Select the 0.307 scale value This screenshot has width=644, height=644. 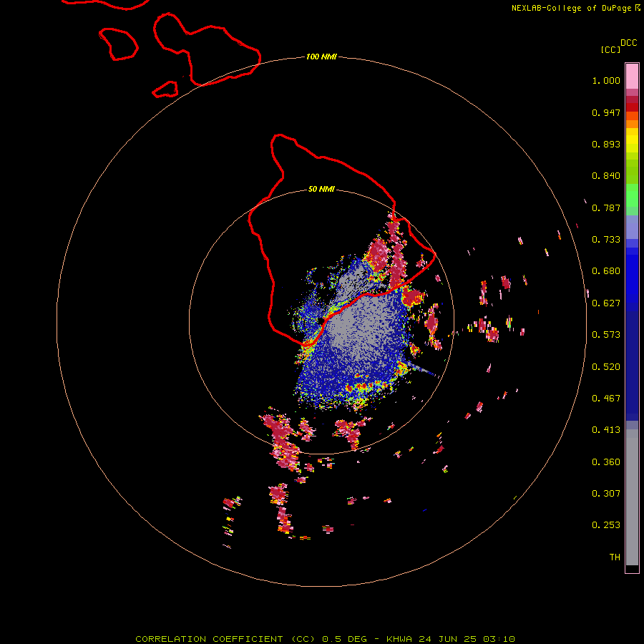[606, 494]
